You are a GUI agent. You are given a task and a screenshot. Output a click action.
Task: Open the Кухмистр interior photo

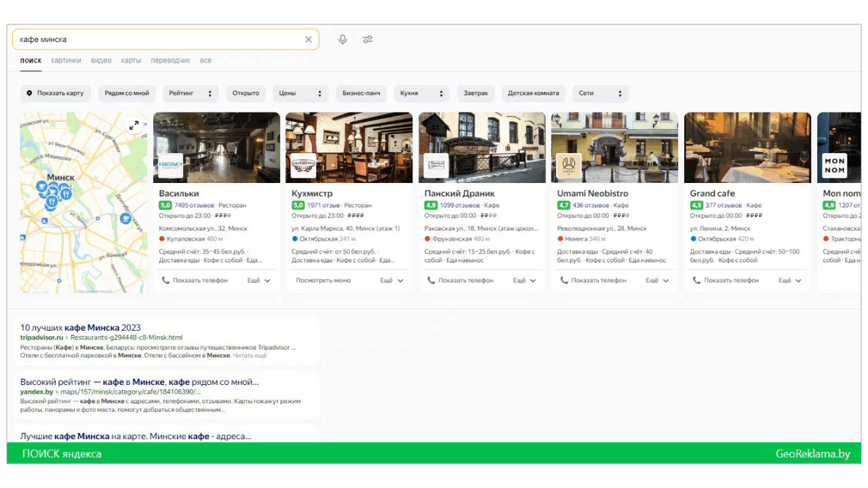pyautogui.click(x=349, y=147)
